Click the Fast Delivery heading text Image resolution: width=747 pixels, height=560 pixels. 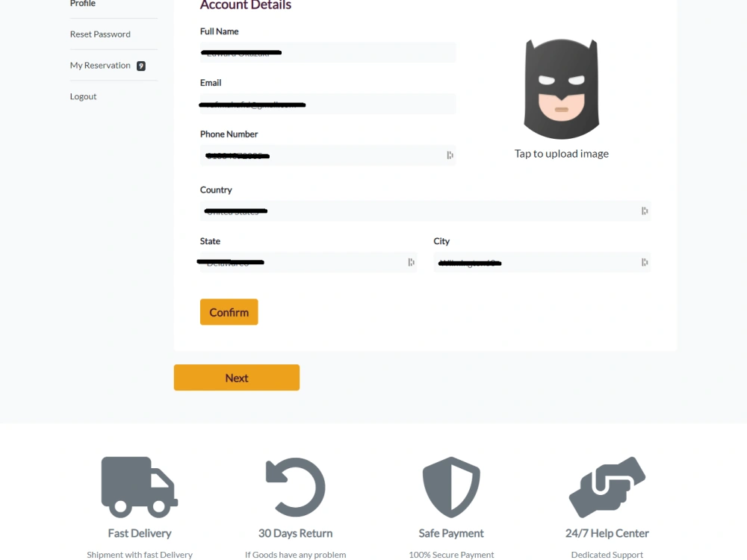pyautogui.click(x=140, y=533)
